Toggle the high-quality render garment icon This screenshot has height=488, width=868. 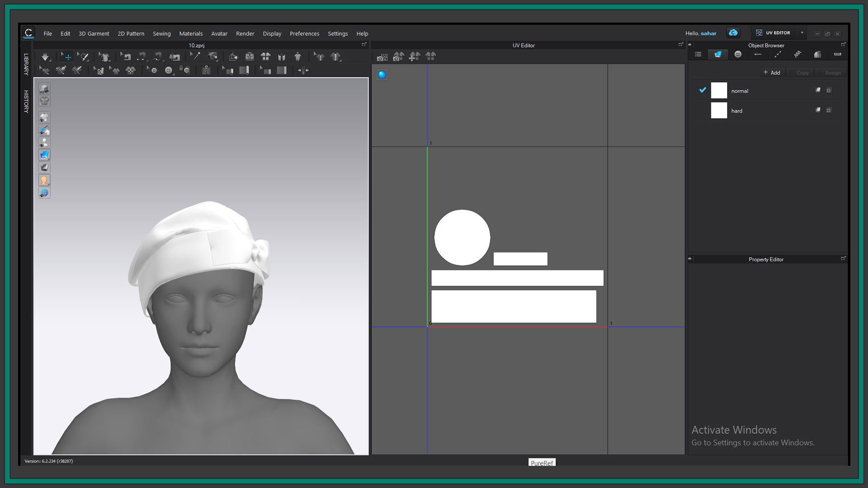pos(44,89)
